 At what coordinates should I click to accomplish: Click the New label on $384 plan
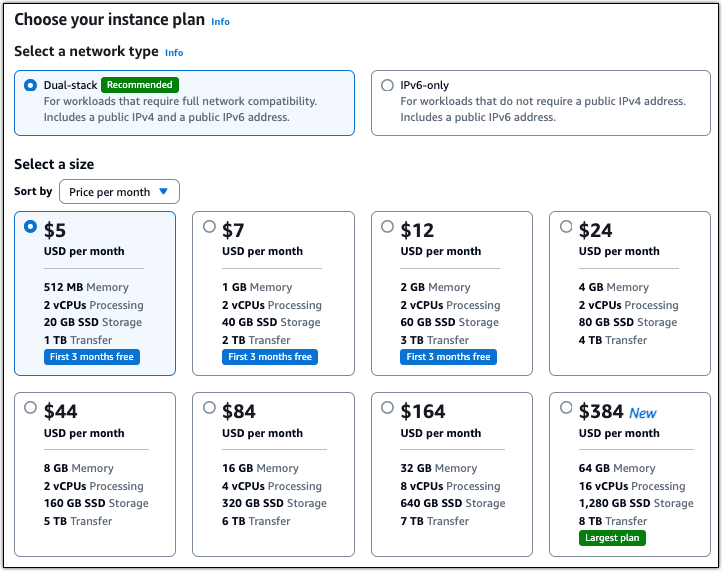click(x=642, y=413)
